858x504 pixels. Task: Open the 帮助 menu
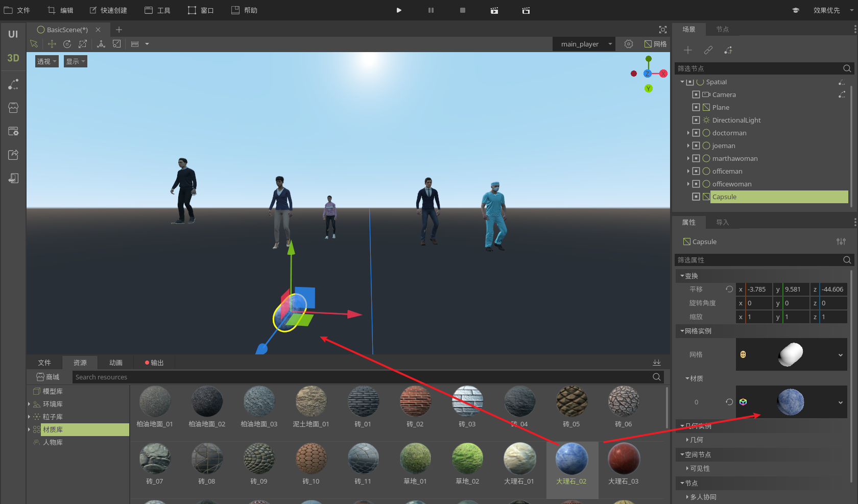pyautogui.click(x=245, y=10)
